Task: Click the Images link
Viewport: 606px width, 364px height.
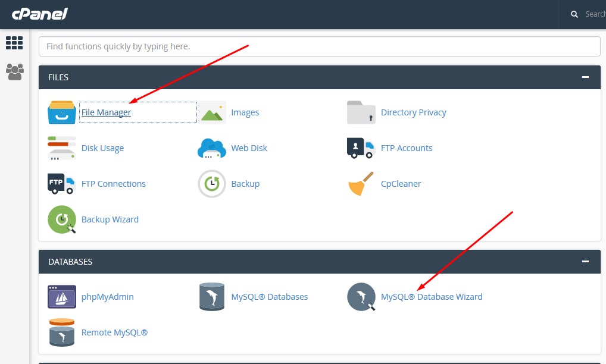Action: (x=245, y=112)
